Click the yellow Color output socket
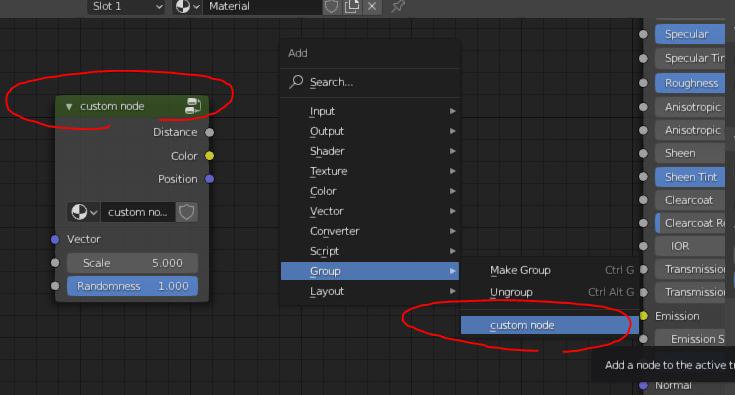Screen dimensions: 735x395 coord(210,156)
